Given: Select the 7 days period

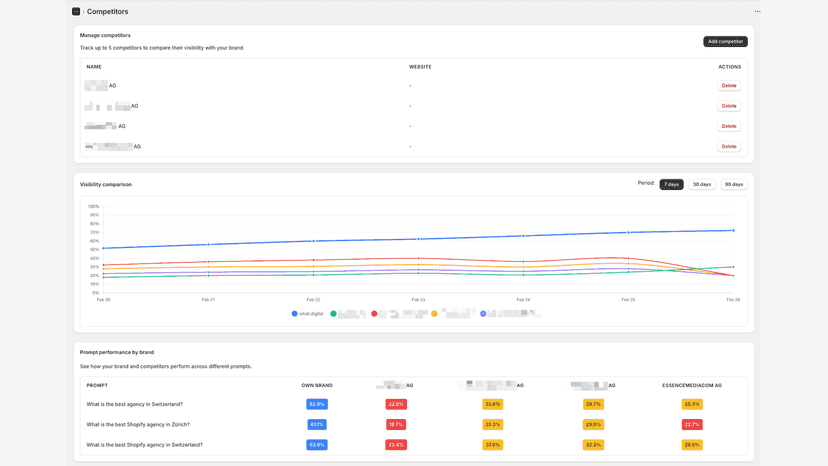Looking at the screenshot, I should coord(671,184).
